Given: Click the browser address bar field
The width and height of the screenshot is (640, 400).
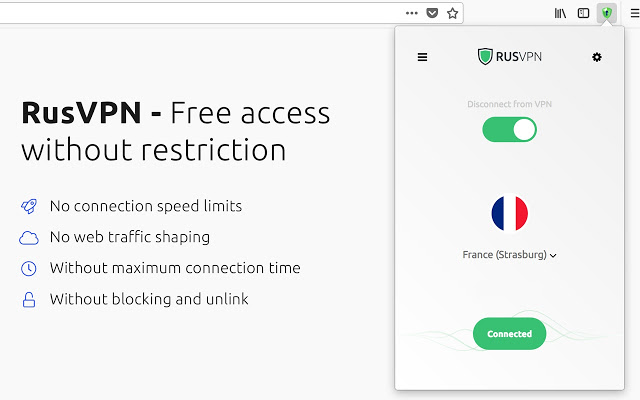Looking at the screenshot, I should click(200, 13).
